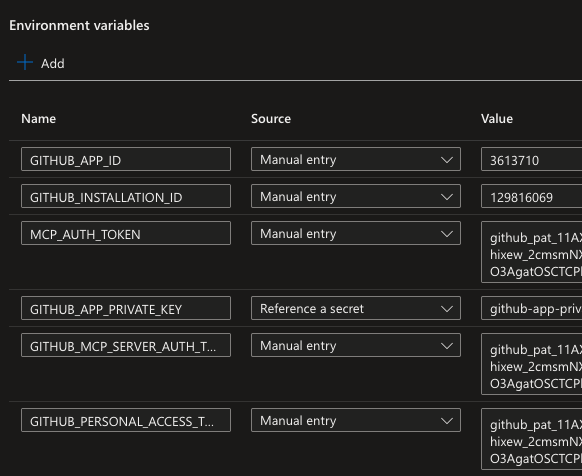Edit the GITHUB_APP_PRIVATE_KEY name field
Image resolution: width=582 pixels, height=476 pixels.
[x=126, y=308]
